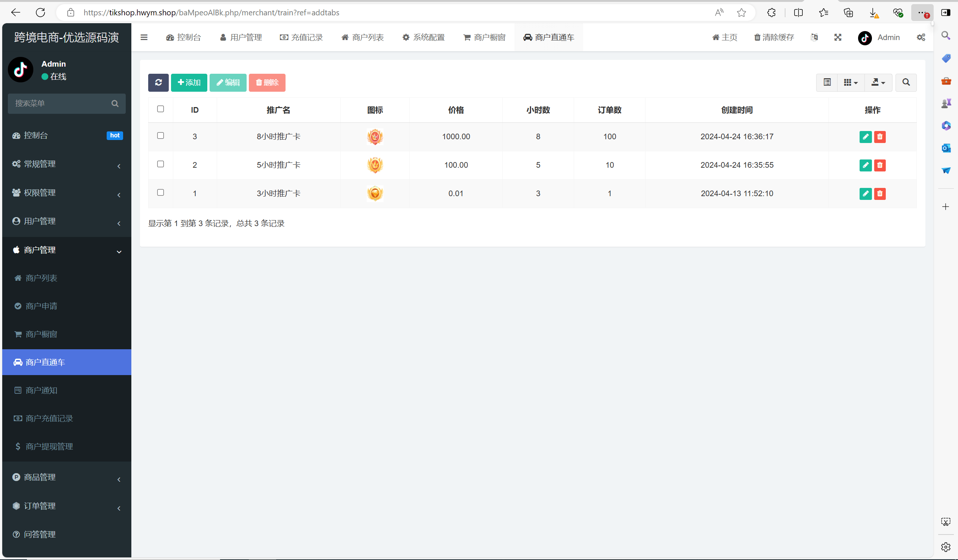Open 商户申请 in the sidebar
958x560 pixels.
(41, 306)
